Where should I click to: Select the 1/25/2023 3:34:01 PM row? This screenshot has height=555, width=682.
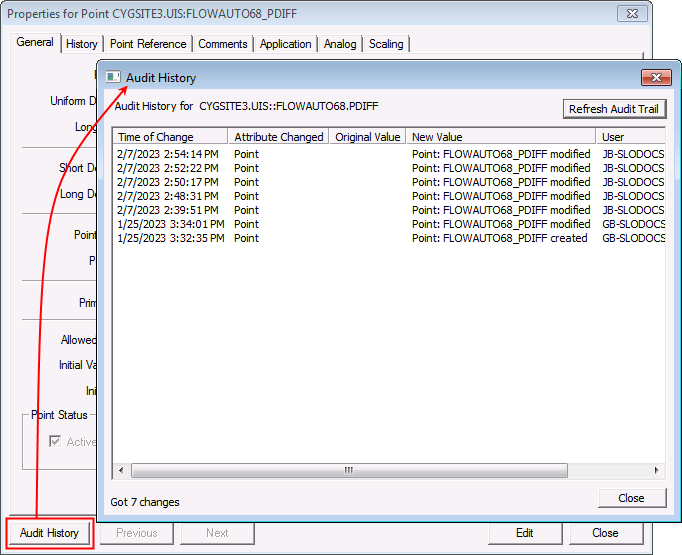(389, 224)
